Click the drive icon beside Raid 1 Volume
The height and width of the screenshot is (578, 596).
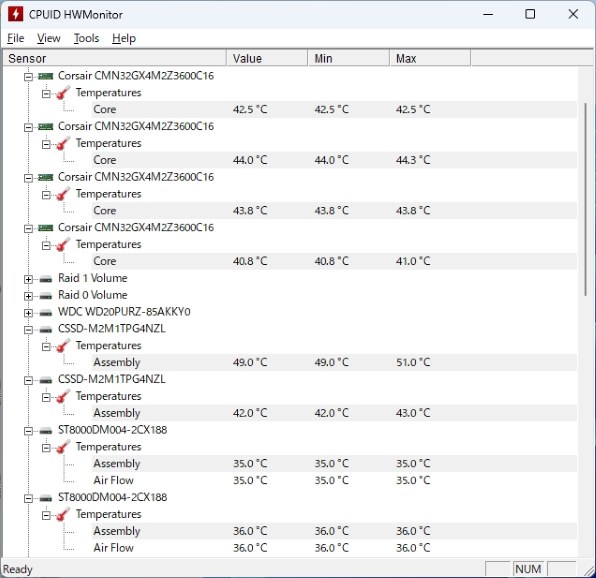(46, 279)
